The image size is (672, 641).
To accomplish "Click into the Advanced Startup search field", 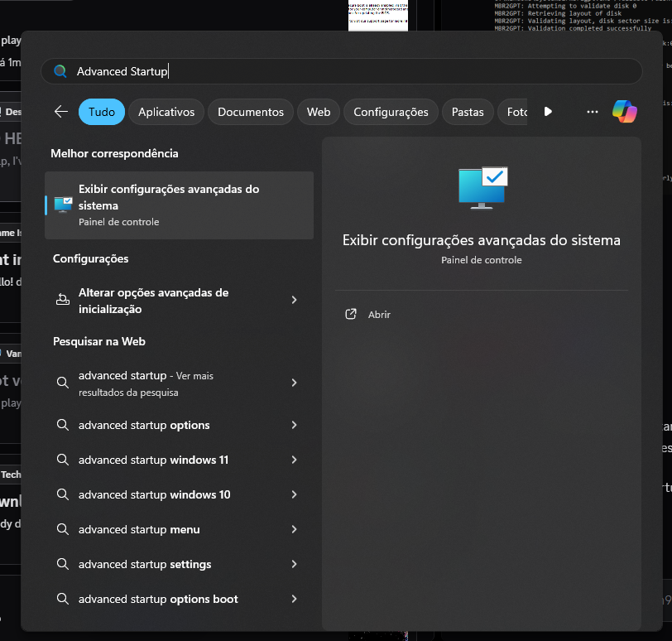I will tap(348, 71).
